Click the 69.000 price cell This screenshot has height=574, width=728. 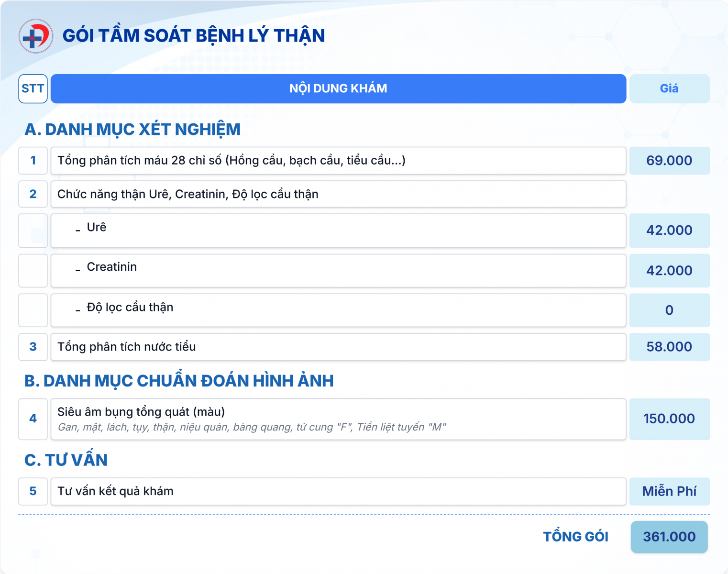click(669, 161)
